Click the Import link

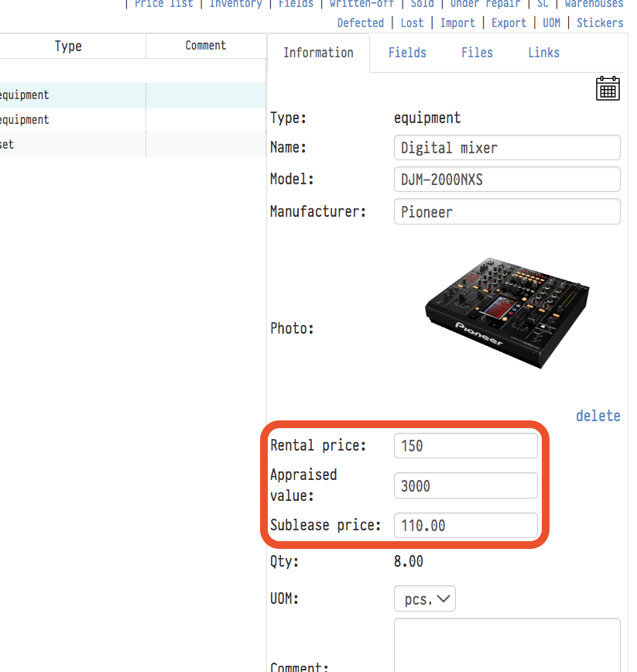pos(457,22)
